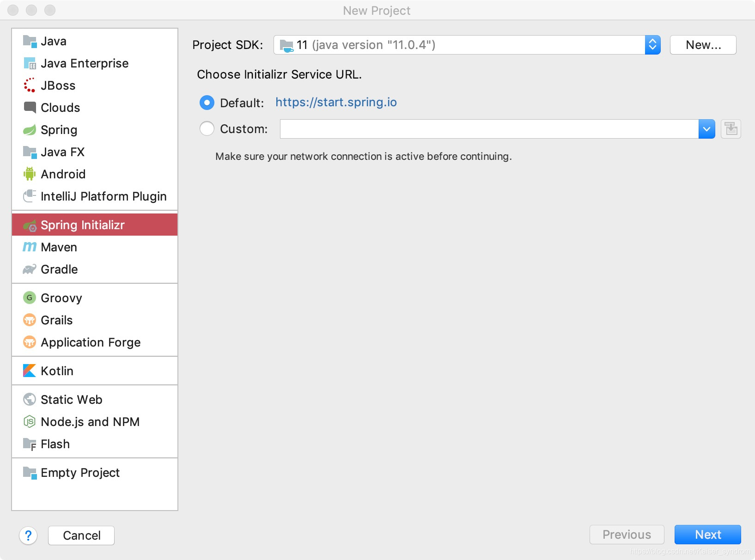The height and width of the screenshot is (560, 755).
Task: Select the Custom URL radio button
Action: tap(207, 128)
